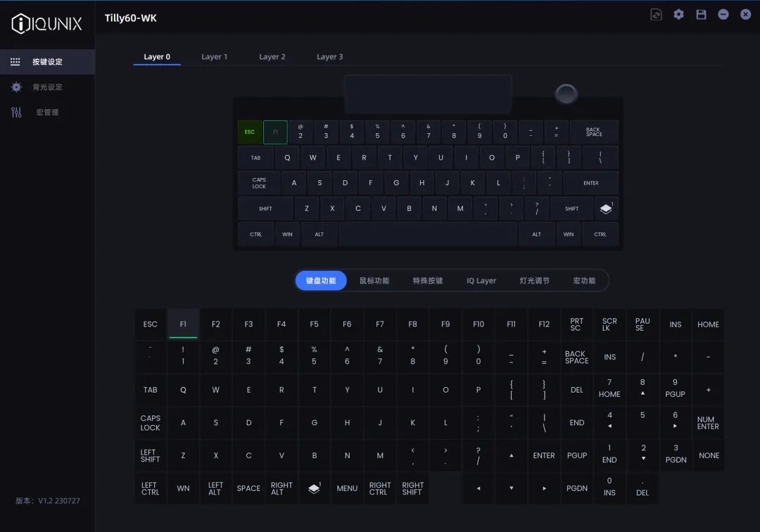Image resolution: width=760 pixels, height=532 pixels.
Task: Select the layer icon key on keyboard preview
Action: 606,209
